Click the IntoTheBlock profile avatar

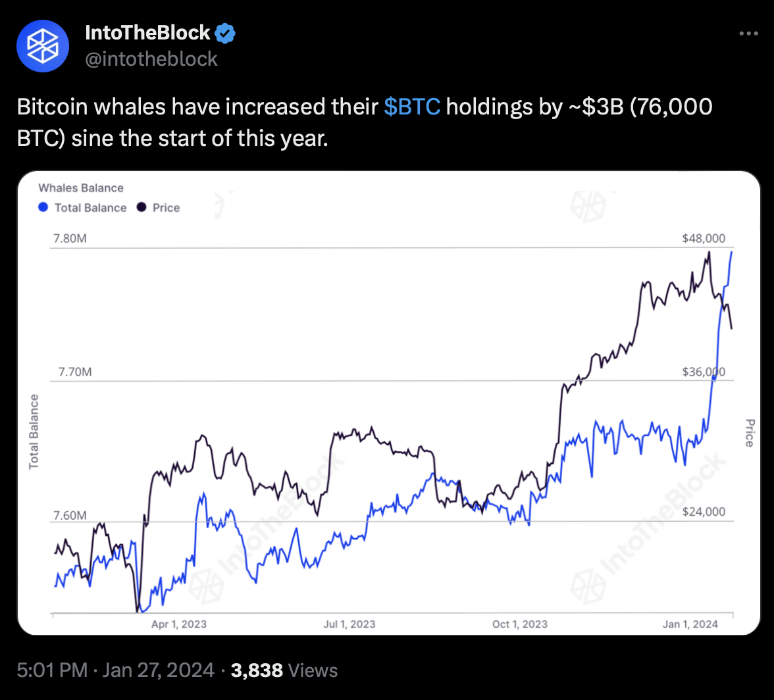(x=43, y=45)
